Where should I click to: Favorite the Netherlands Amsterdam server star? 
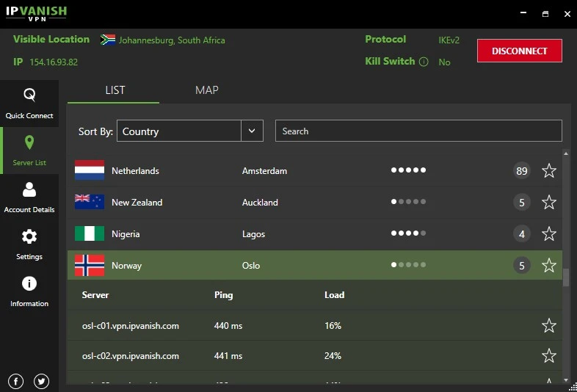pyautogui.click(x=548, y=171)
